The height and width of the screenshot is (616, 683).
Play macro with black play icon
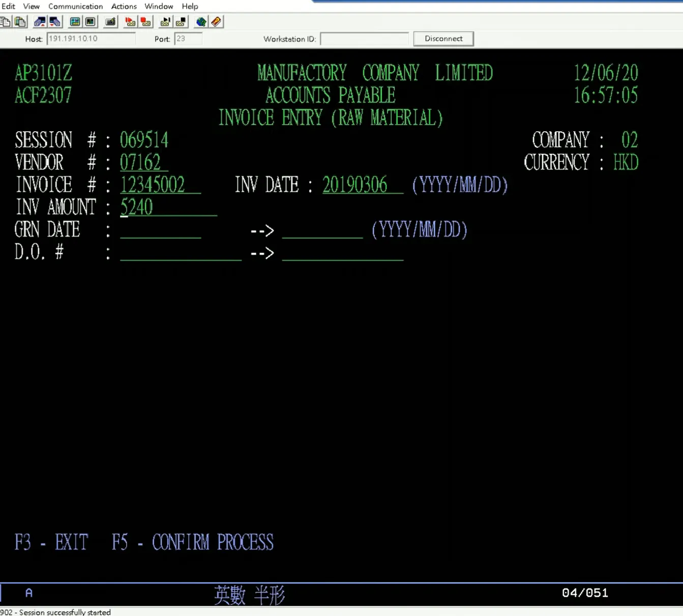click(x=165, y=22)
